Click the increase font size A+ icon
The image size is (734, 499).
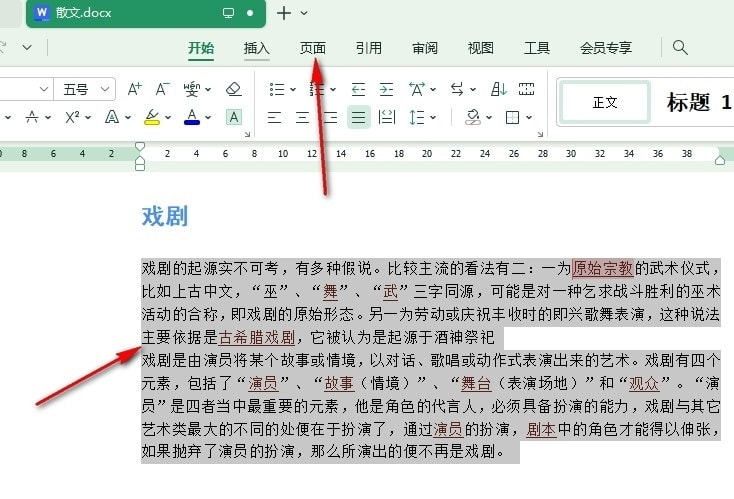(x=134, y=89)
